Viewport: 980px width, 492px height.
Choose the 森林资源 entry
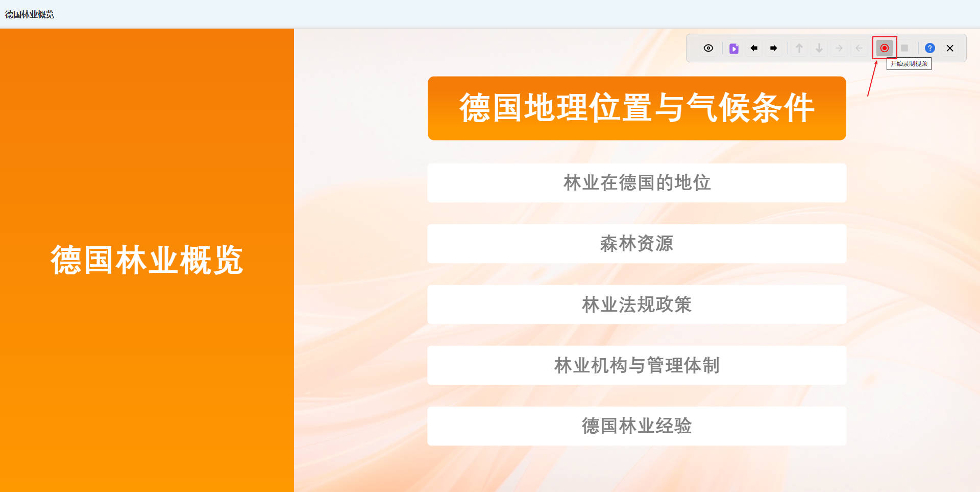pos(636,244)
